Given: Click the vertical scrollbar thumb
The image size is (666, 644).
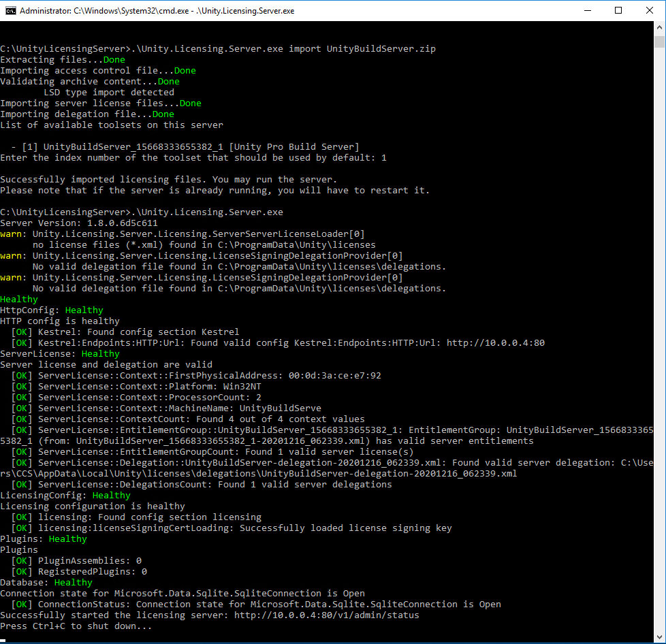Looking at the screenshot, I should coord(659,42).
